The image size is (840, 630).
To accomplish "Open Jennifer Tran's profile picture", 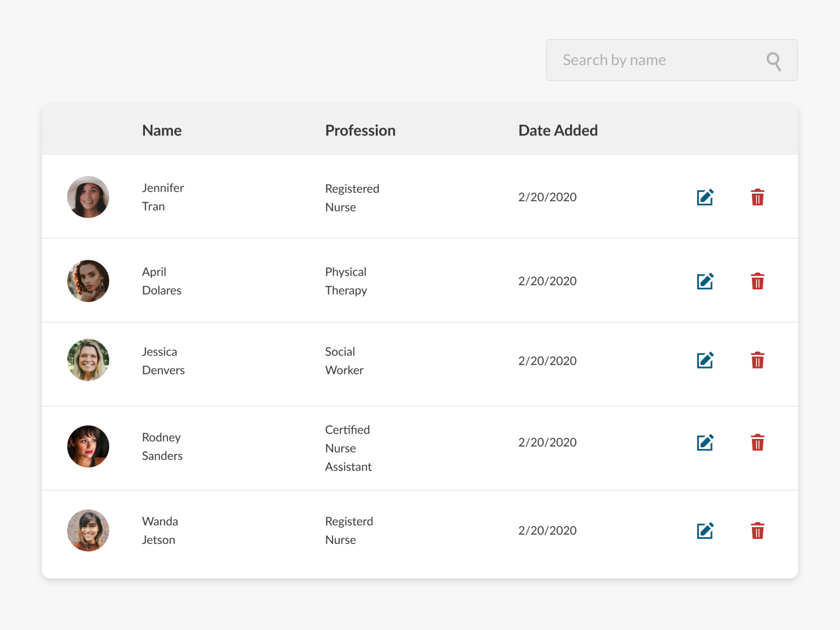I will pos(88,197).
